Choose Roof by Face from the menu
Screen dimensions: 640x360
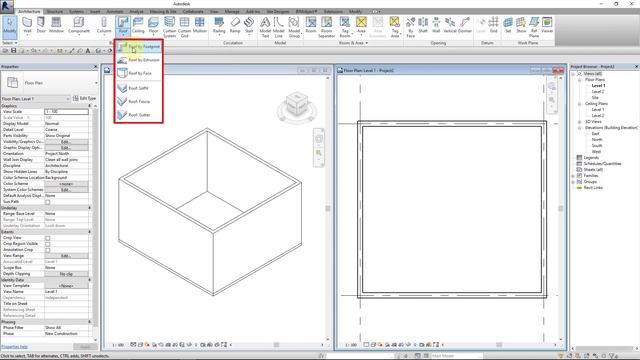(x=139, y=73)
